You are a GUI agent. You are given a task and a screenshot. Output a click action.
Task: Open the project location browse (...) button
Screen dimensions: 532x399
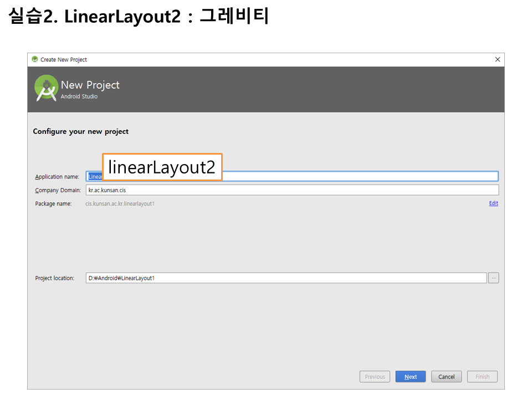pyautogui.click(x=493, y=278)
